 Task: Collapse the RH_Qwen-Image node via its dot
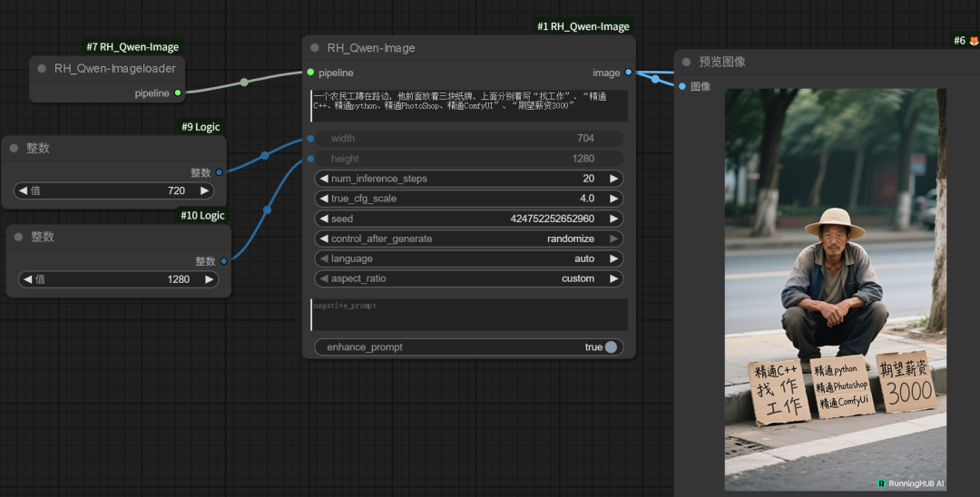[314, 48]
